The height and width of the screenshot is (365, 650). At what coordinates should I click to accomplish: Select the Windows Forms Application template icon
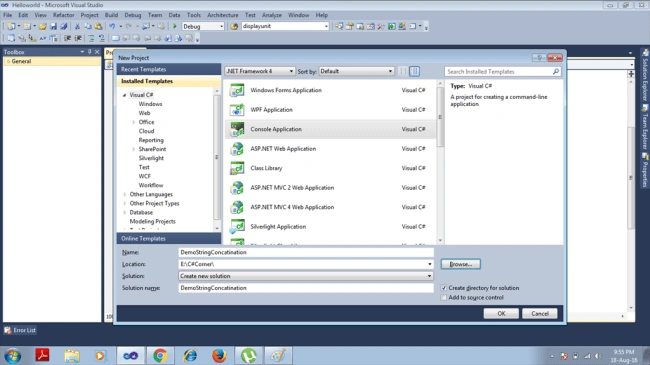(x=237, y=90)
